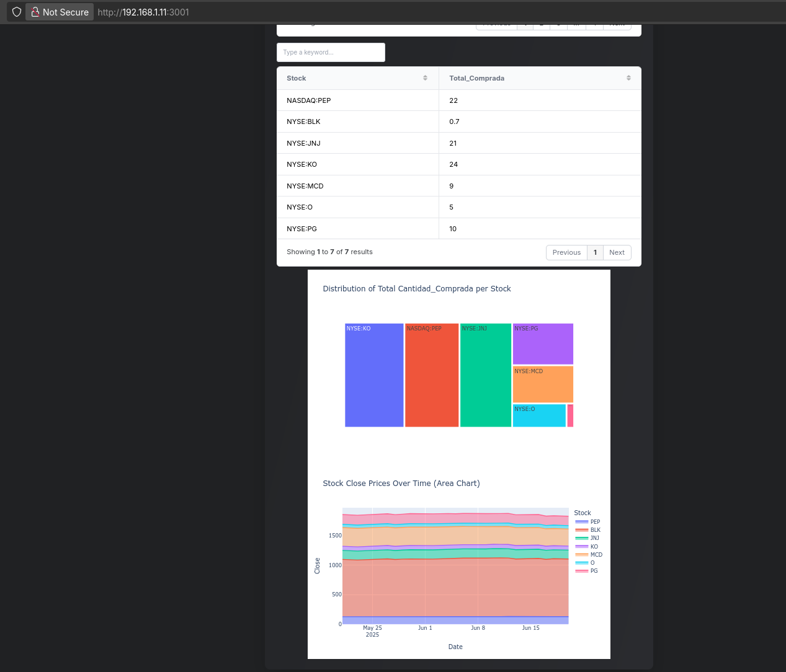The image size is (786, 672).
Task: Select the NYSE:PG table cell
Action: (357, 229)
